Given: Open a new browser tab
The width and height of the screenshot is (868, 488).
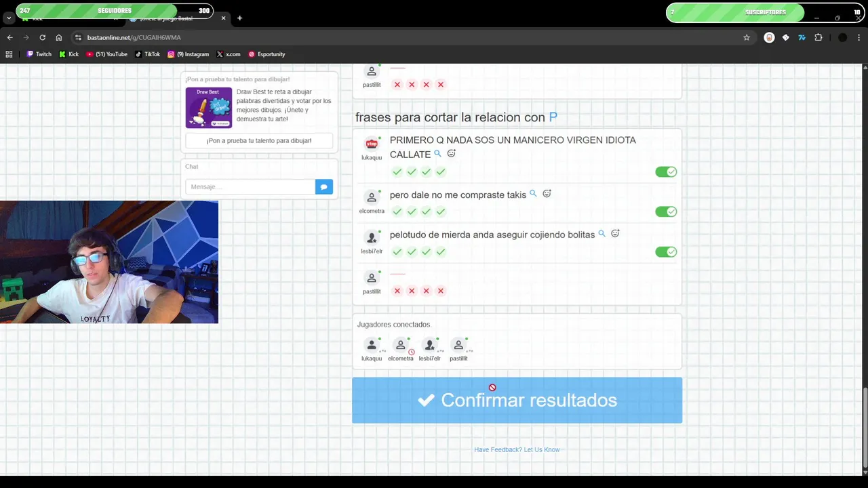Looking at the screenshot, I should pyautogui.click(x=239, y=18).
